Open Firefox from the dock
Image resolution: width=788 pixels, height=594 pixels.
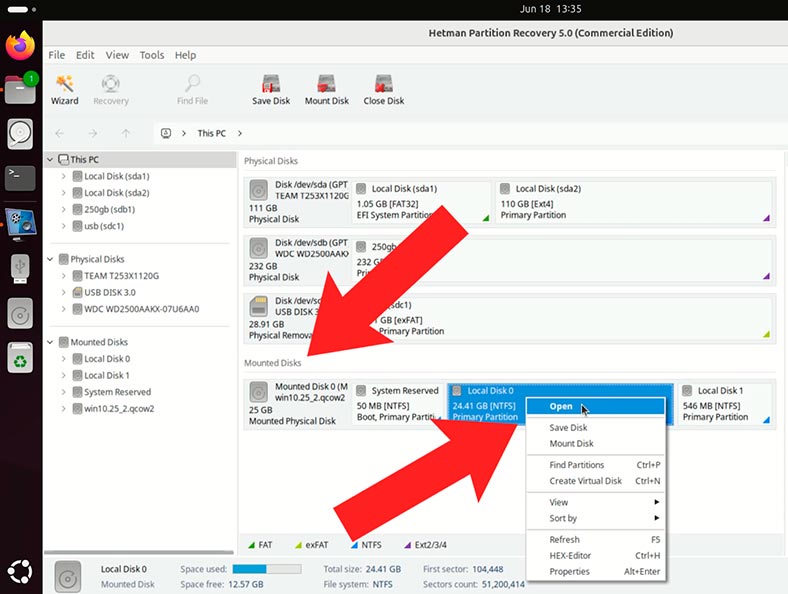coord(20,45)
